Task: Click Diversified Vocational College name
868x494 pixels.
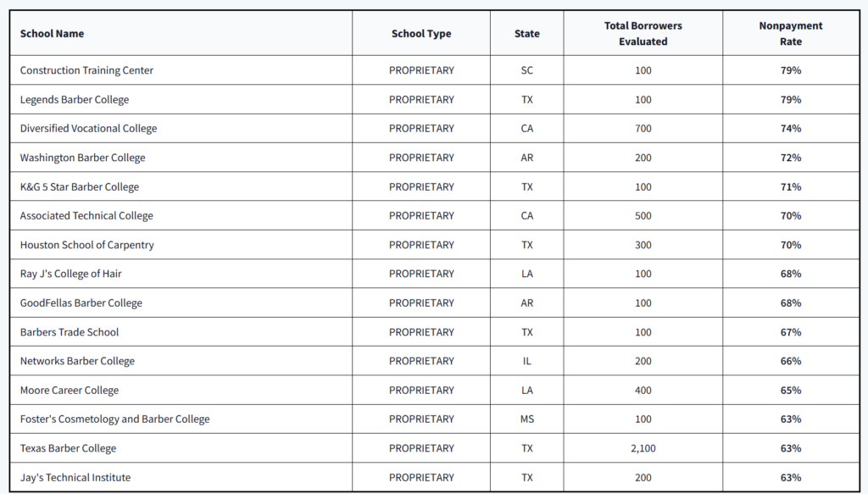Action: 88,128
